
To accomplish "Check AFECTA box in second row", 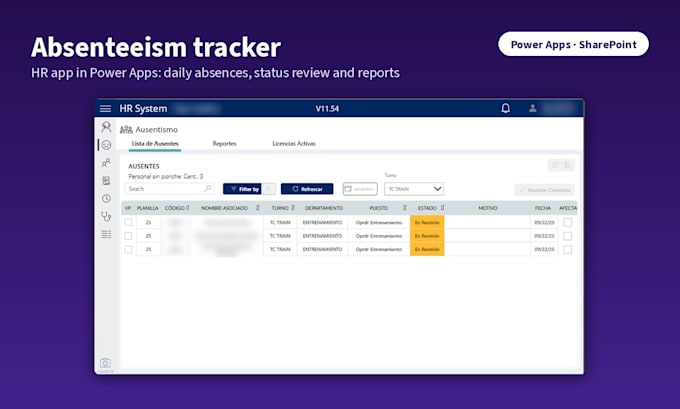I will click(x=568, y=236).
